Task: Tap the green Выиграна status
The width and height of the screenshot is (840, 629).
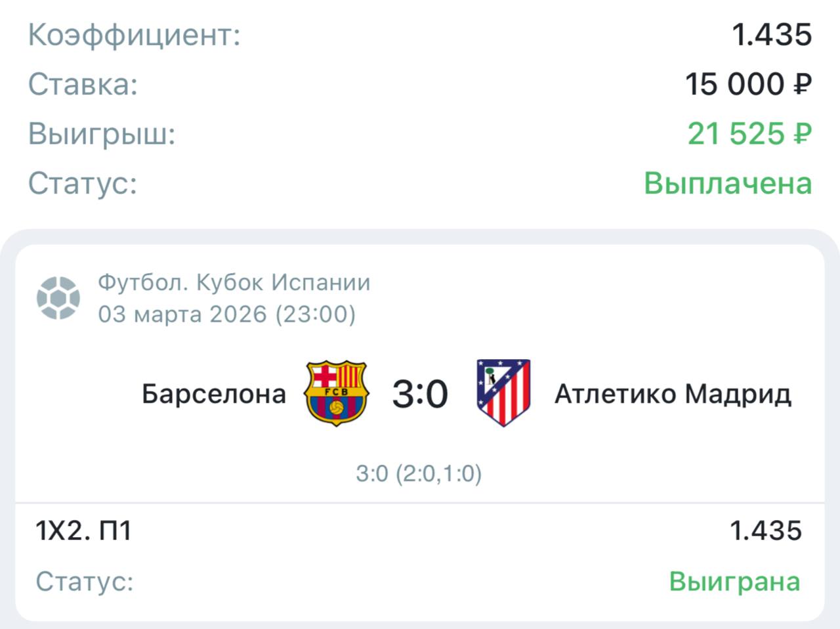Action: [x=734, y=582]
